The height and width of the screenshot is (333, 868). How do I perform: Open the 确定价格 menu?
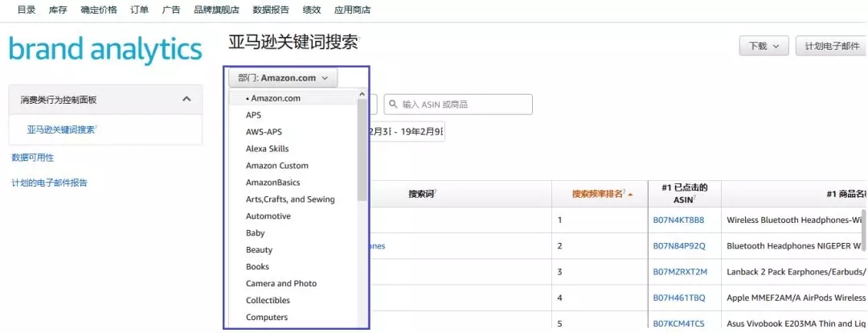(99, 10)
